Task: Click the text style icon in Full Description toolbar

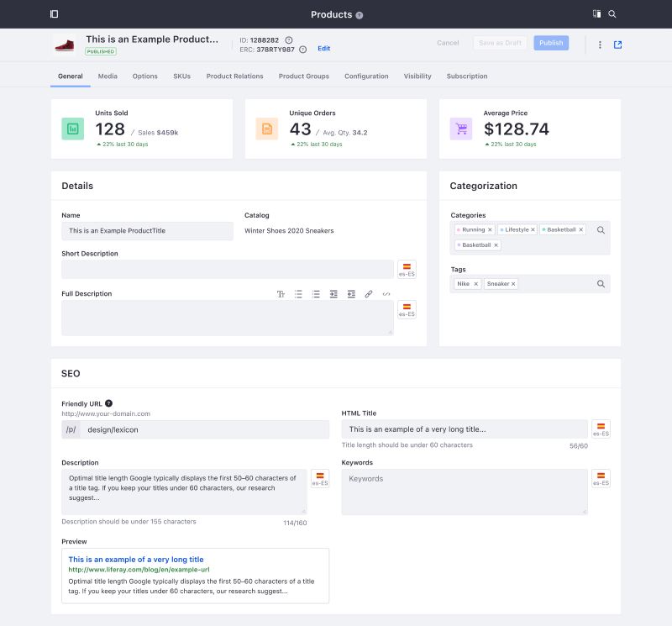Action: (281, 294)
